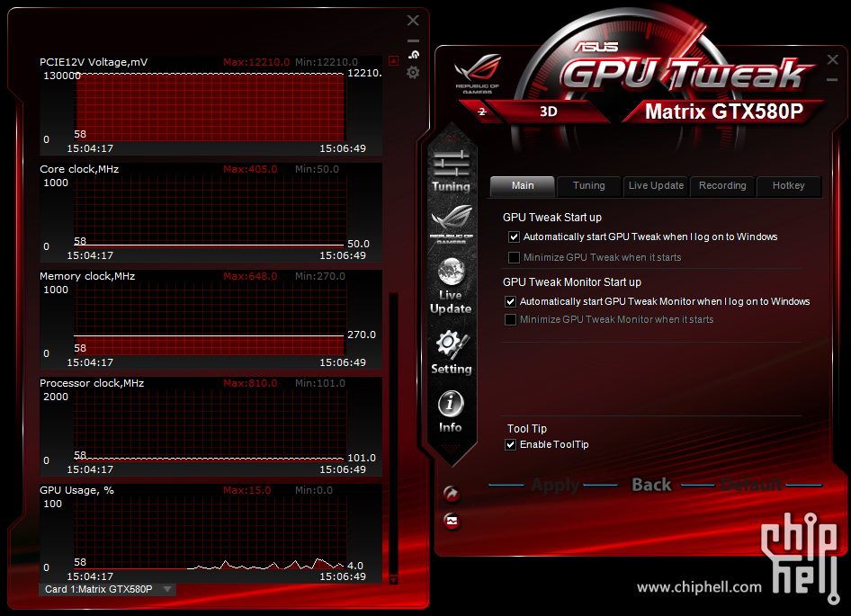
Task: Click the "Tool Tip" section heading
Action: pyautogui.click(x=527, y=429)
